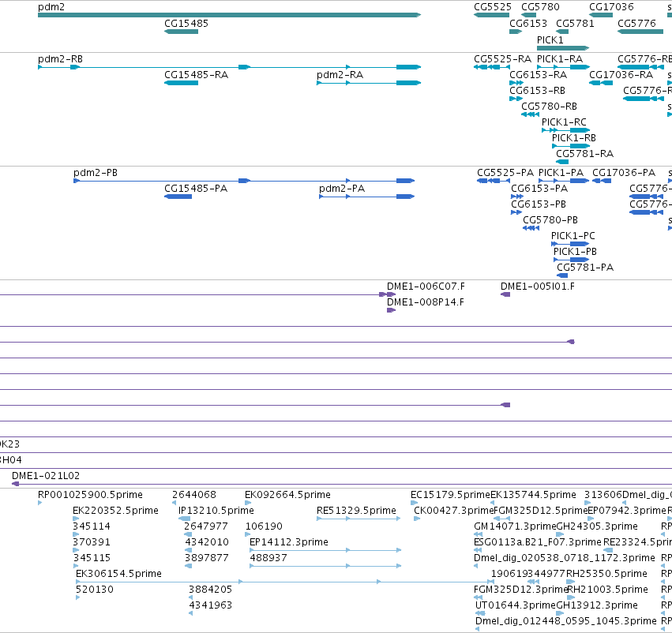Click the pdm2 gene label
The image size is (672, 633).
(51, 7)
